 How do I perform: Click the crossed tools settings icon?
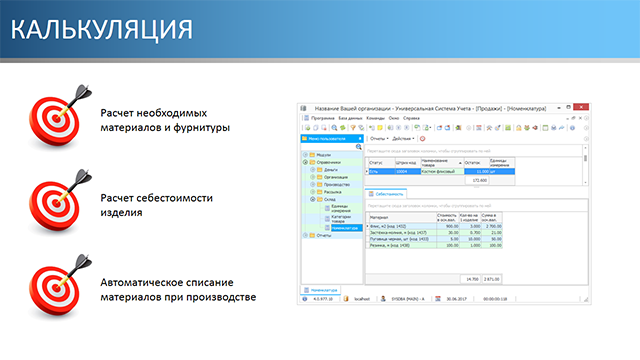pyautogui.click(x=489, y=128)
